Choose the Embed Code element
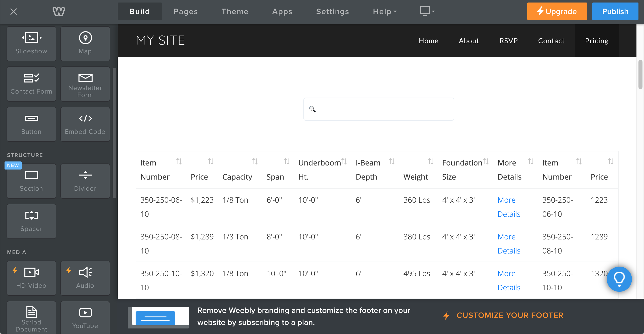The height and width of the screenshot is (334, 644). coord(85,124)
